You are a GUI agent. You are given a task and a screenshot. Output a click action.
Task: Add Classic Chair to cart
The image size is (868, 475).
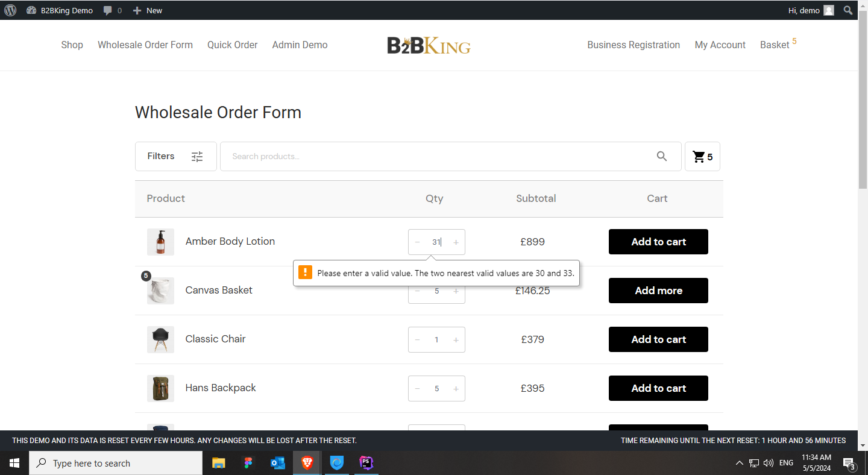tap(658, 339)
